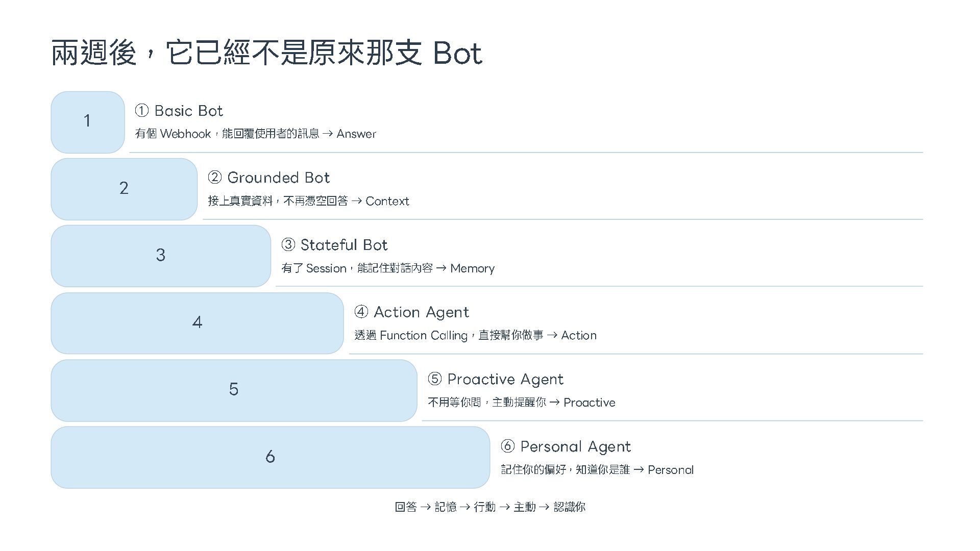Select the description ending in Personal
The image size is (980, 551).
pos(597,470)
